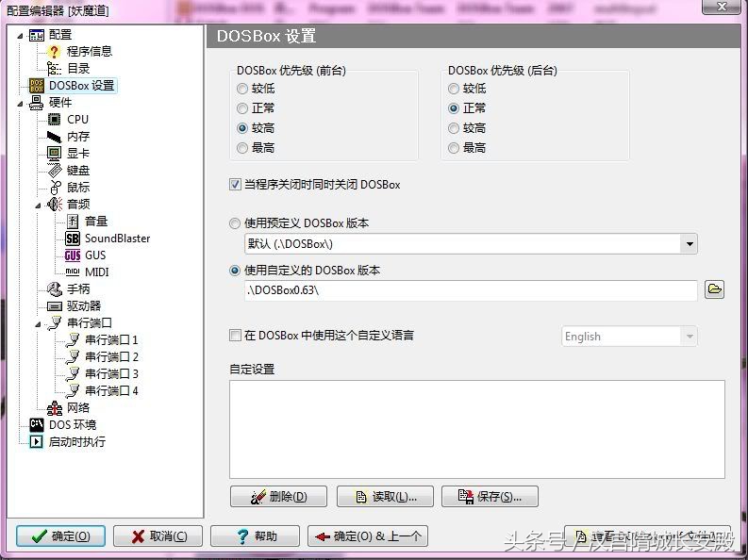Set background priority to 正常
The image size is (748, 560).
click(x=454, y=108)
